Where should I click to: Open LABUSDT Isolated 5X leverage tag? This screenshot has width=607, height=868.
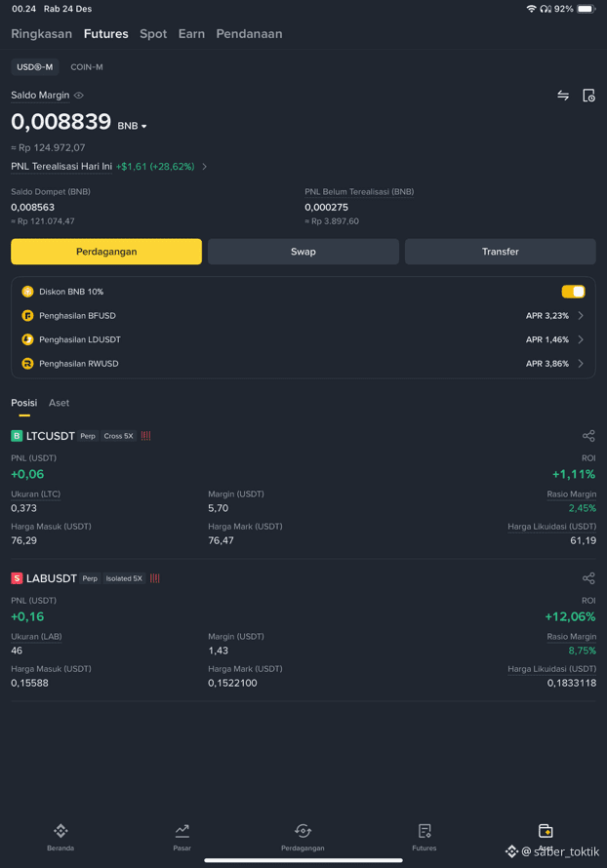pos(124,578)
